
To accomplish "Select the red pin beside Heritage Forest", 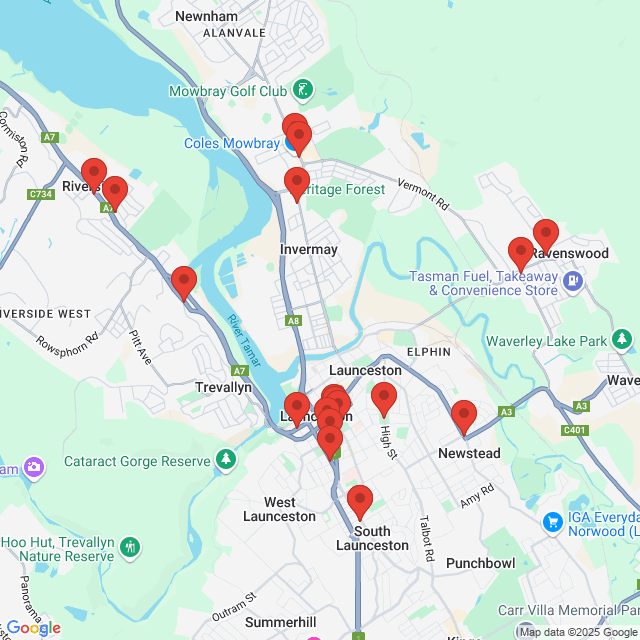I will [x=297, y=185].
